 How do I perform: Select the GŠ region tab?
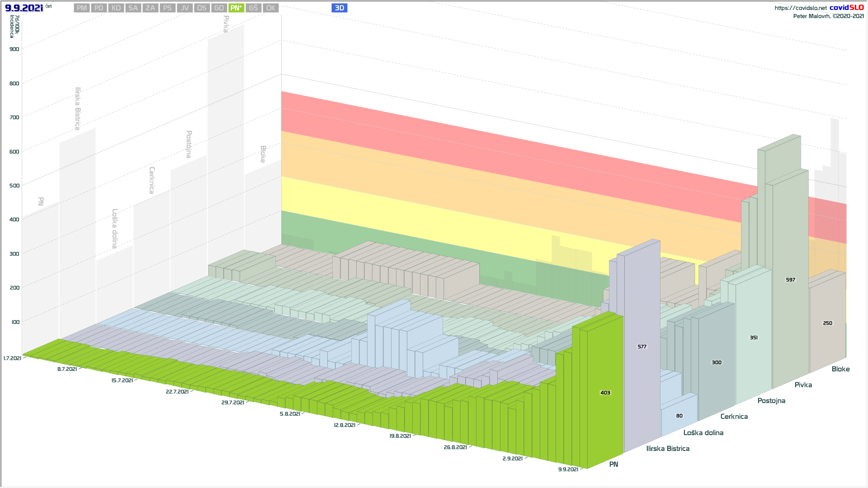click(x=254, y=8)
